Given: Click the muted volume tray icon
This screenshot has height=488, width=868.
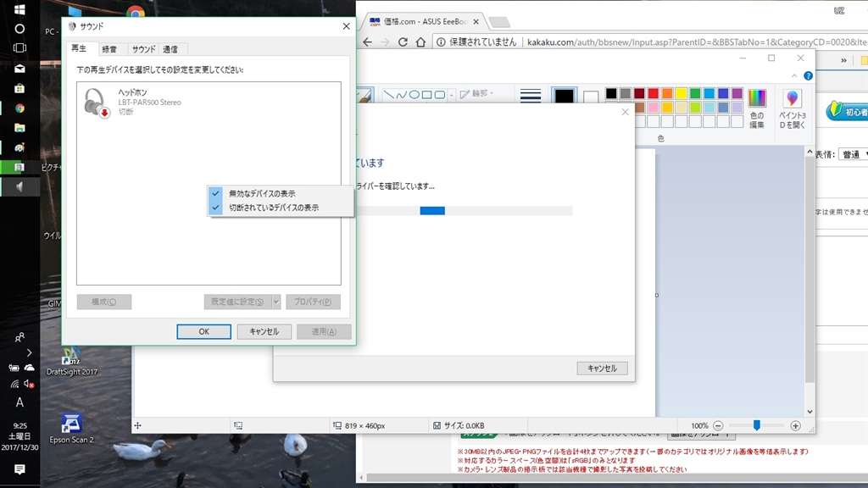Looking at the screenshot, I should [x=29, y=384].
